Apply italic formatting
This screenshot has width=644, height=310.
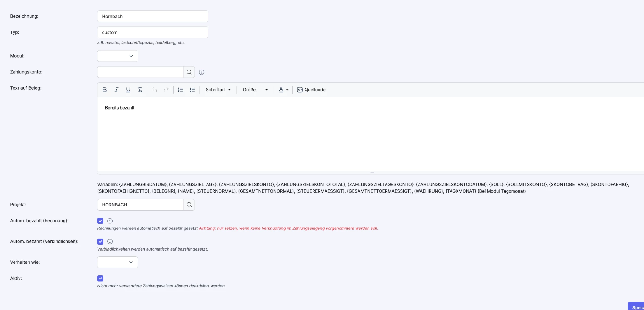coord(116,90)
